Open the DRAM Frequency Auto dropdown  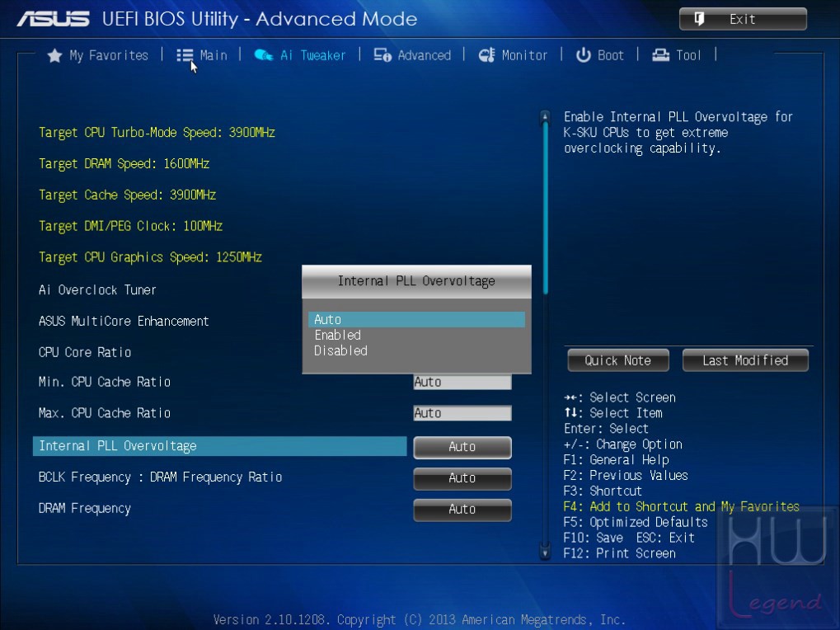pos(462,509)
